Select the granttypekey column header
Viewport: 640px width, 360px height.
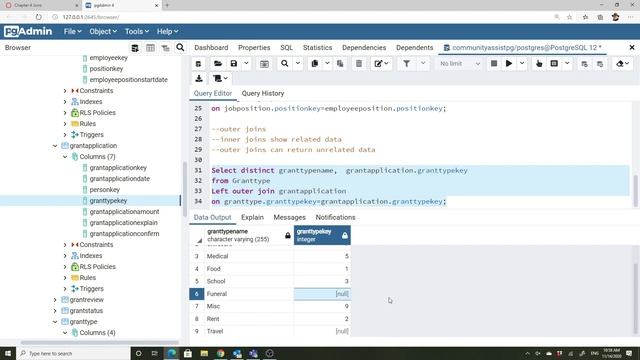322,236
